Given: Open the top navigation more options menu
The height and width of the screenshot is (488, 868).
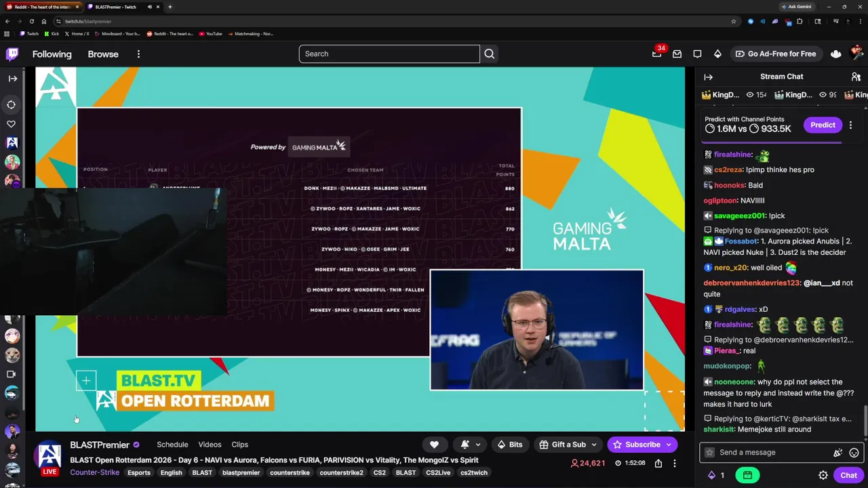Looking at the screenshot, I should pos(138,54).
